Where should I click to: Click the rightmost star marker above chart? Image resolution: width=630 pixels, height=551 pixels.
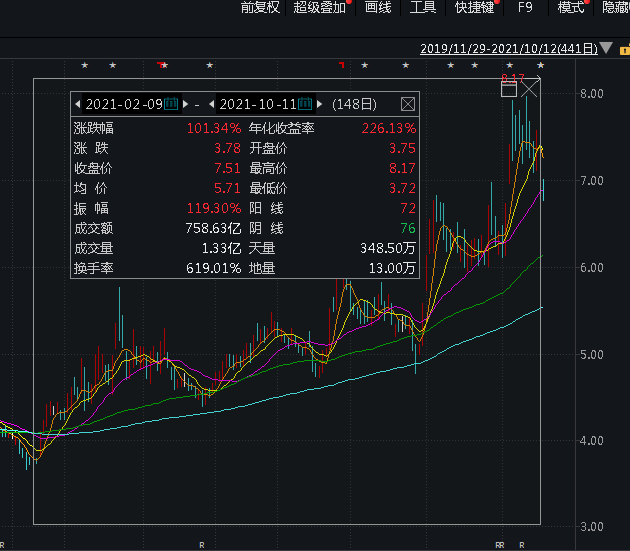pyautogui.click(x=541, y=66)
